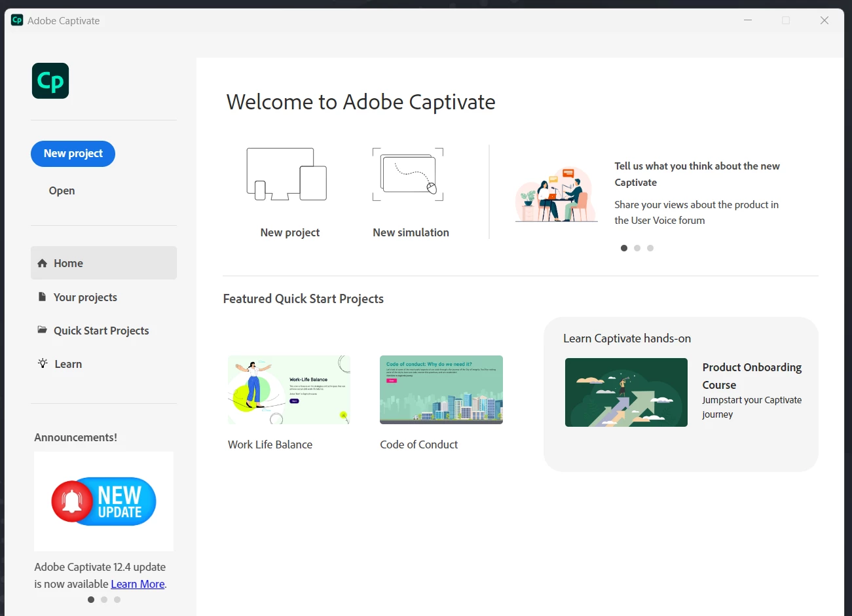
Task: Open Product Onboarding Course thumbnail
Action: pos(626,392)
